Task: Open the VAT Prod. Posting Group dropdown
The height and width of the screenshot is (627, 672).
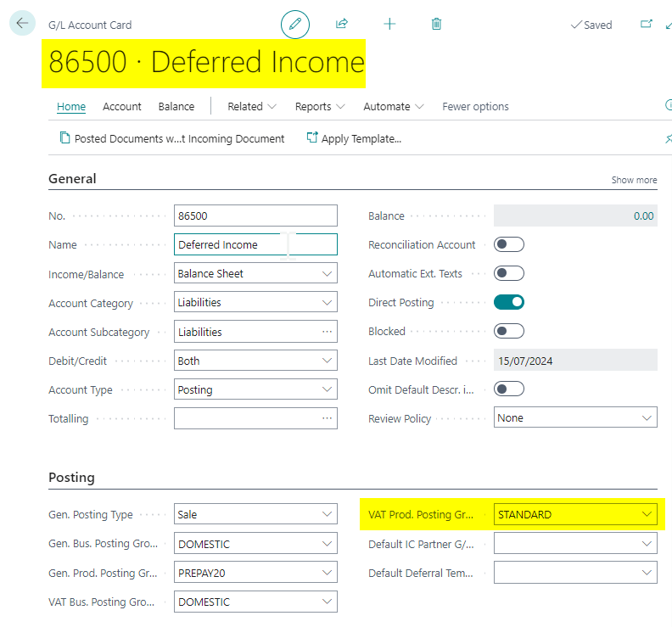Action: pyautogui.click(x=647, y=515)
